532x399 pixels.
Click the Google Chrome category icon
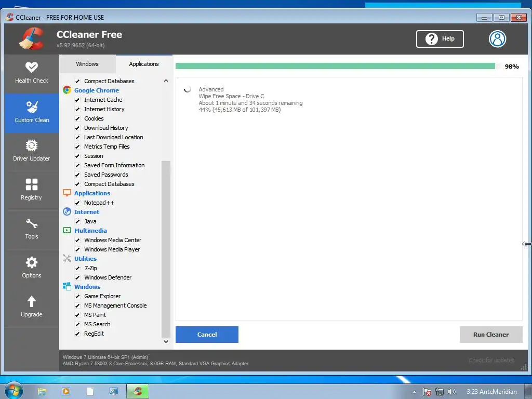(x=67, y=90)
